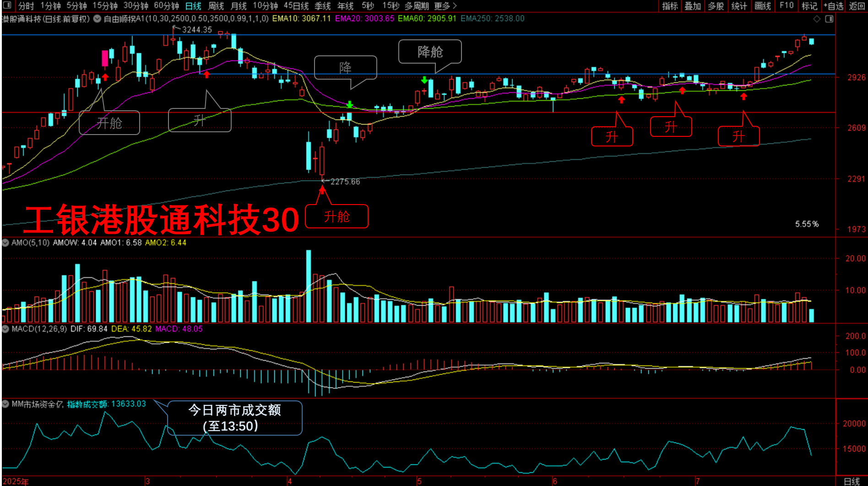Click the 港股通科技(日线.前复权) chart title
Image resolution: width=868 pixels, height=486 pixels.
coord(46,19)
